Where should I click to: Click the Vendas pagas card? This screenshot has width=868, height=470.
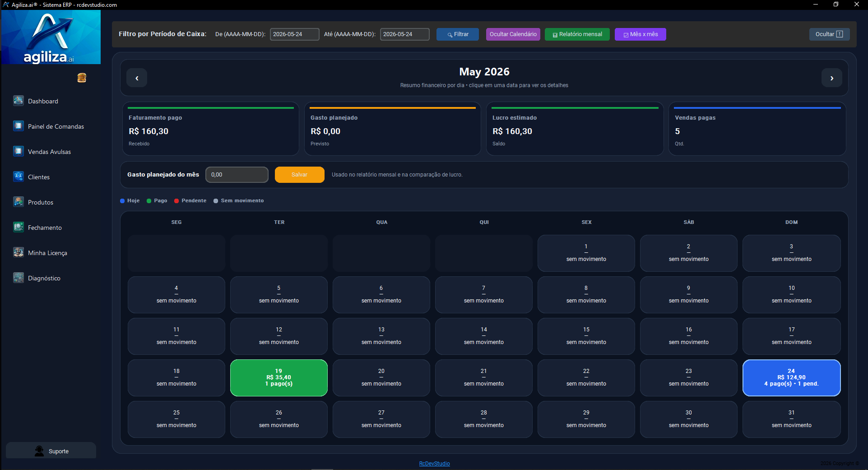point(757,129)
